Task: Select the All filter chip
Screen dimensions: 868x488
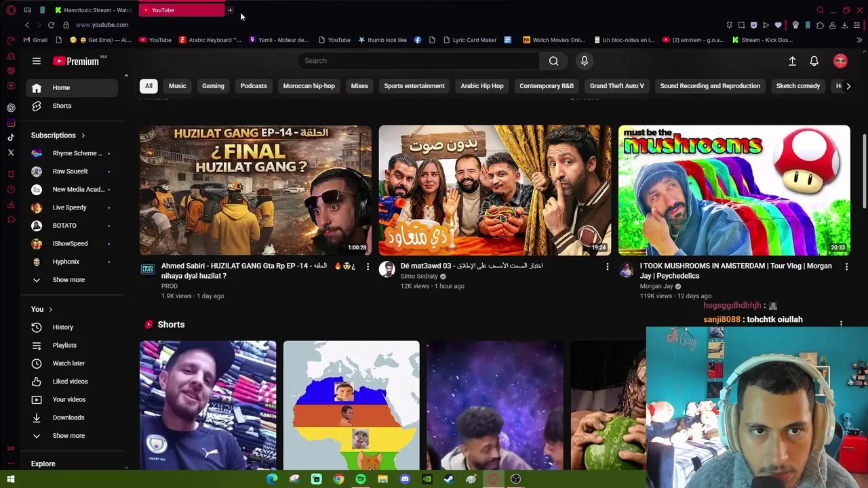Action: 149,86
